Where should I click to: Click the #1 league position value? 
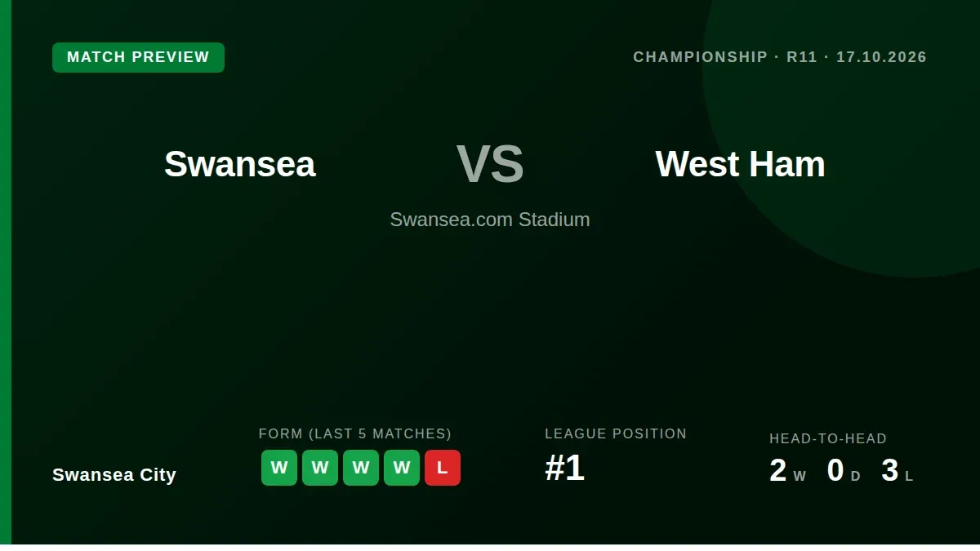coord(565,469)
